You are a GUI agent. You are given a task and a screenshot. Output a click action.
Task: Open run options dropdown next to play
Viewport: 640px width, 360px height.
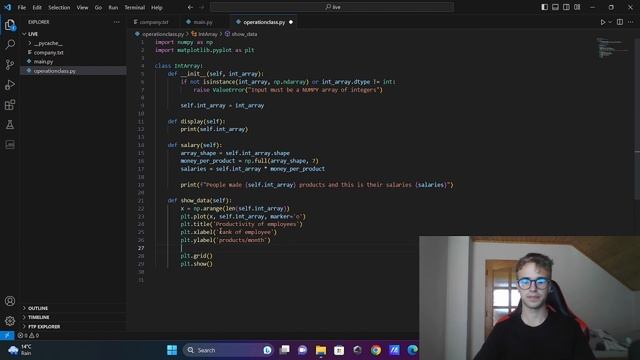(610, 22)
